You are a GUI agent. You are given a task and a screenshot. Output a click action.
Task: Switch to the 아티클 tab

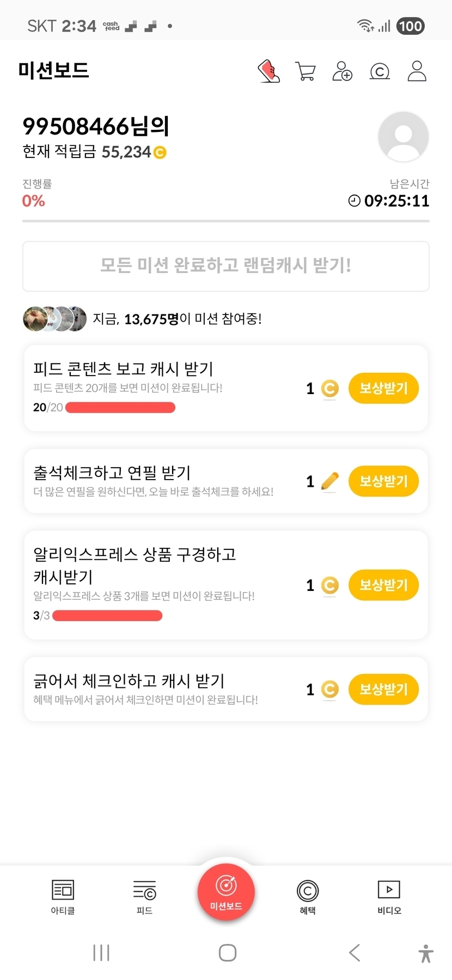[63, 897]
